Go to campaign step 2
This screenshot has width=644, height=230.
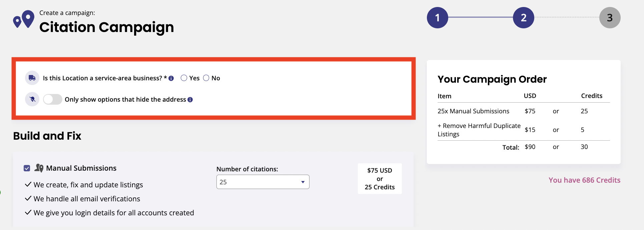(524, 18)
